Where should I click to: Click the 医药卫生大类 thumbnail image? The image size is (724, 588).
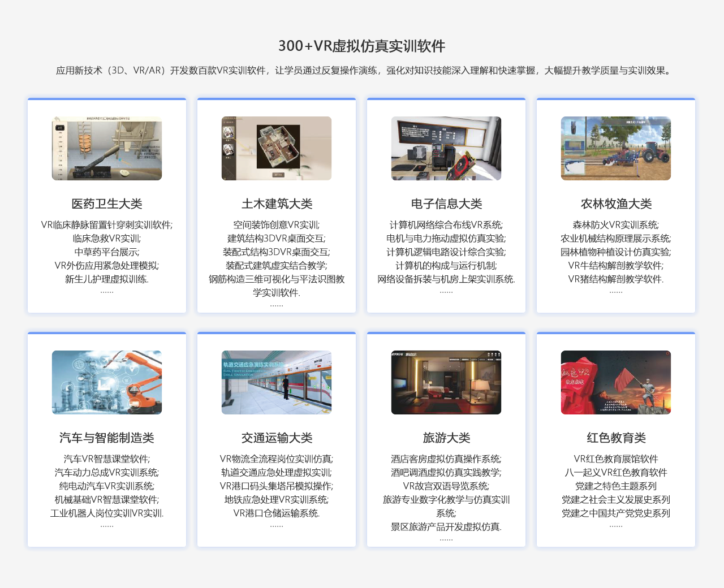[107, 148]
